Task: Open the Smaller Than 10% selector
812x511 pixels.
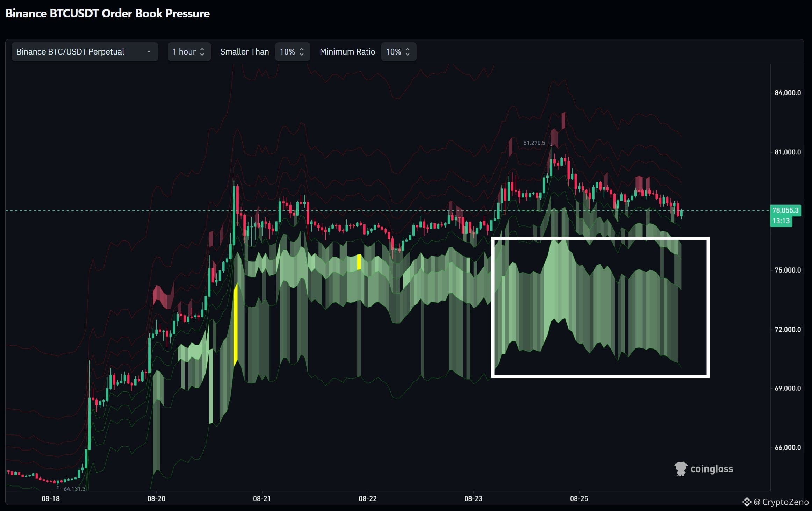Action: (292, 52)
